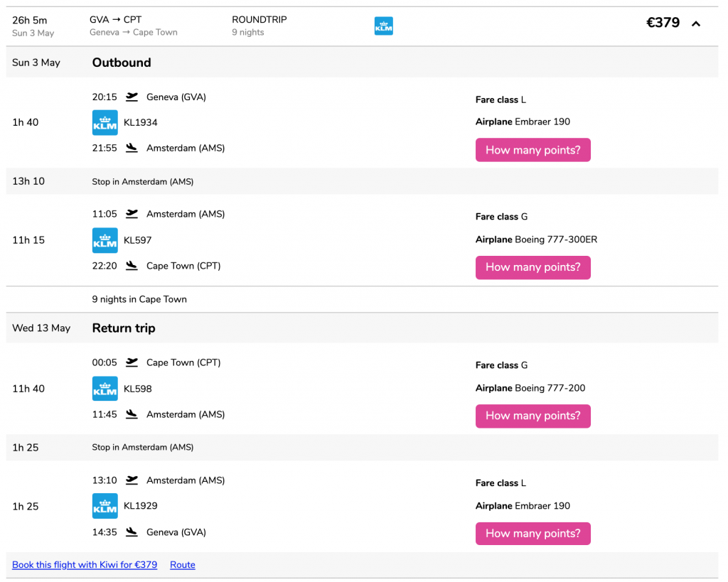The image size is (728, 582).
Task: Click the takeoff icon at 11:05 Amsterdam departure
Action: (132, 213)
